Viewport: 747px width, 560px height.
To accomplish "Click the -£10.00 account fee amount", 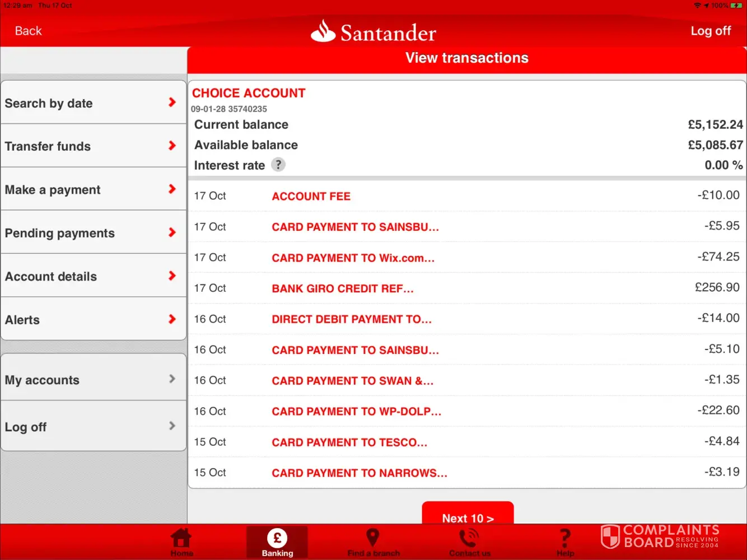I will pyautogui.click(x=718, y=195).
